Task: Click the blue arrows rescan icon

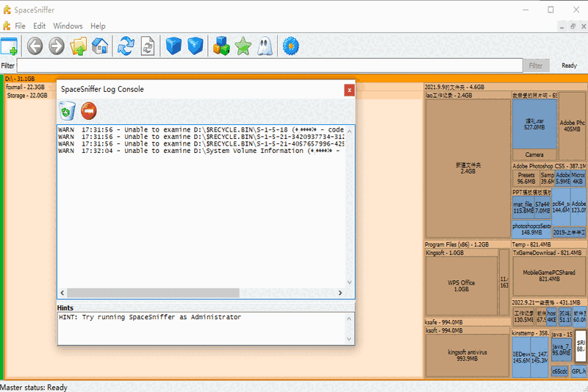Action: pos(126,46)
